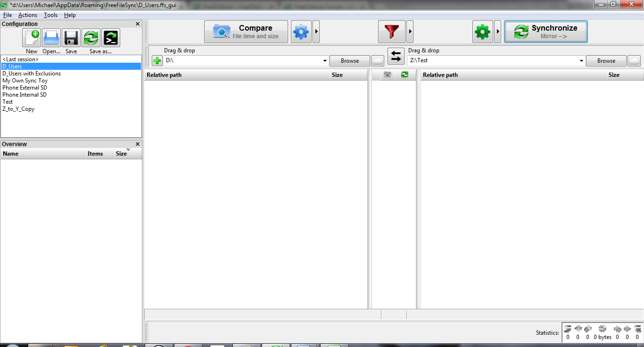Select the D_Users configuration
This screenshot has height=347, width=644.
point(71,66)
